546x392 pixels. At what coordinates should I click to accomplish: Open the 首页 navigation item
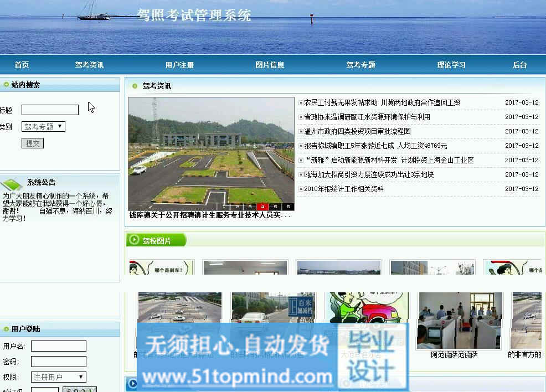(22, 65)
